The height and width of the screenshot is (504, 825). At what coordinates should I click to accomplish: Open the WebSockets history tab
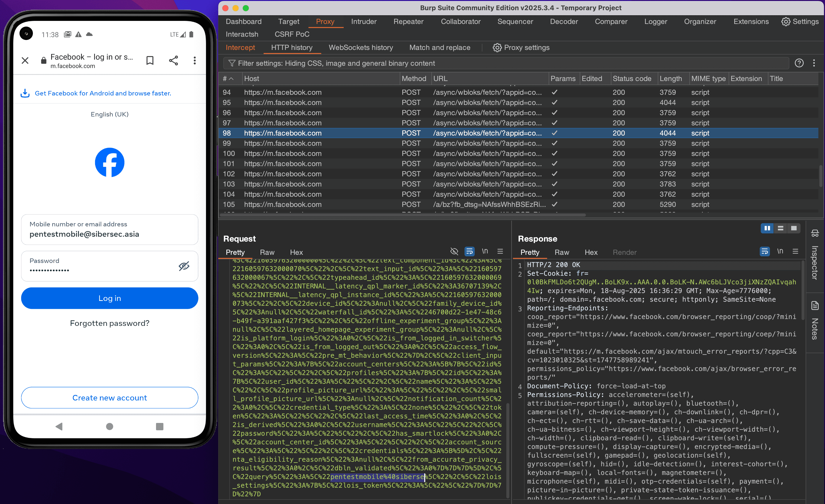[x=360, y=48]
